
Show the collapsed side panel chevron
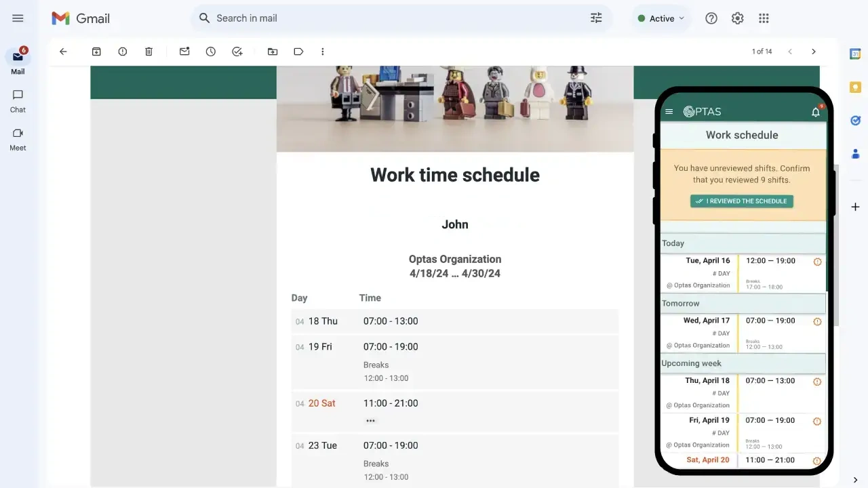(855, 480)
